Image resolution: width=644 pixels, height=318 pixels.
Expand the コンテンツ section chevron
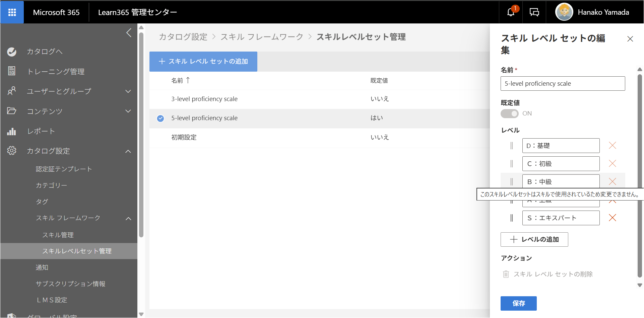128,111
